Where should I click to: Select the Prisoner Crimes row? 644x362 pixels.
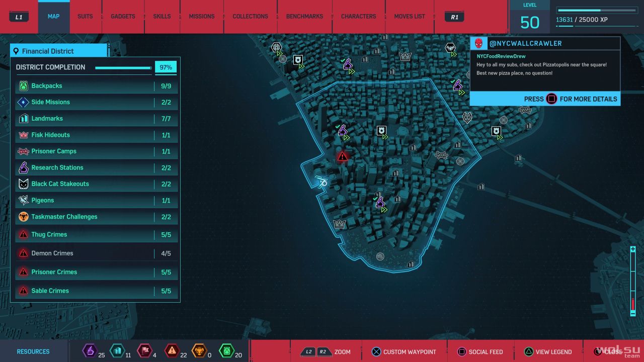click(96, 272)
